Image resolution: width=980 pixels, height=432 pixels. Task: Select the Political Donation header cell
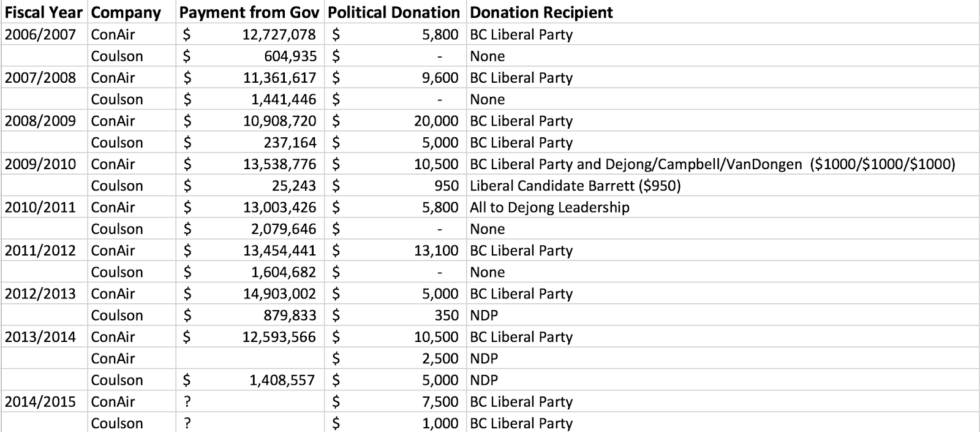coord(394,12)
